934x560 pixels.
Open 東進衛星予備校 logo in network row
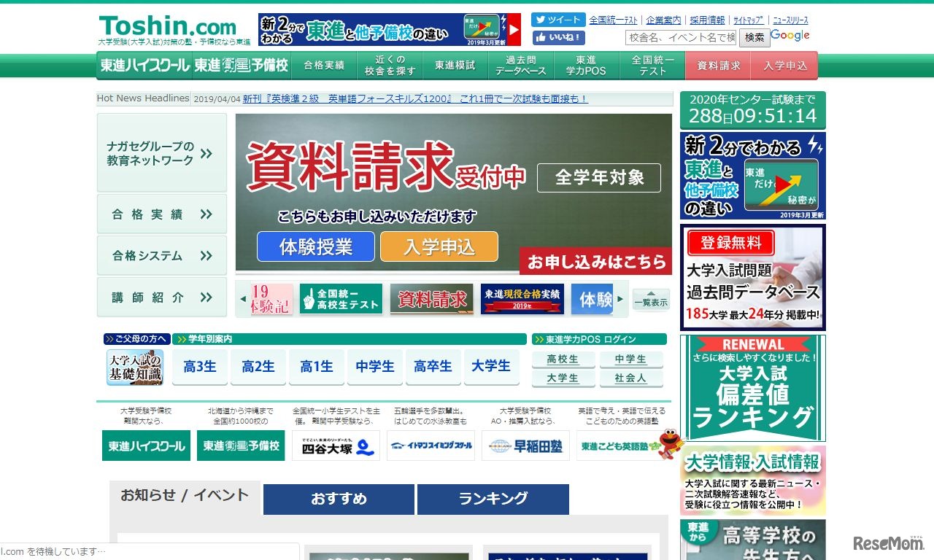pos(241,446)
